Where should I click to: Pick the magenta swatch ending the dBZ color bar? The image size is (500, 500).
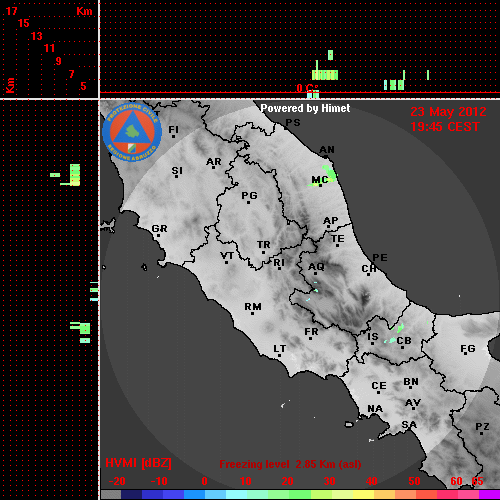489,494
